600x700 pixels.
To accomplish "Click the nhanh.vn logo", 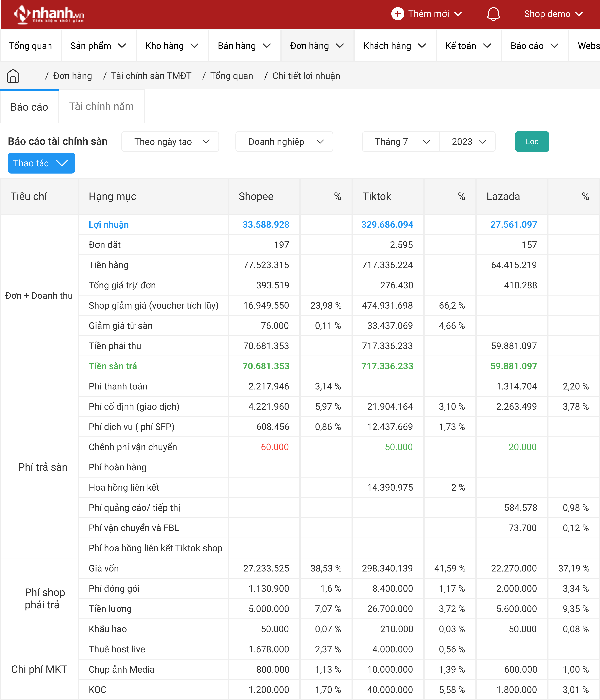I will tap(49, 15).
